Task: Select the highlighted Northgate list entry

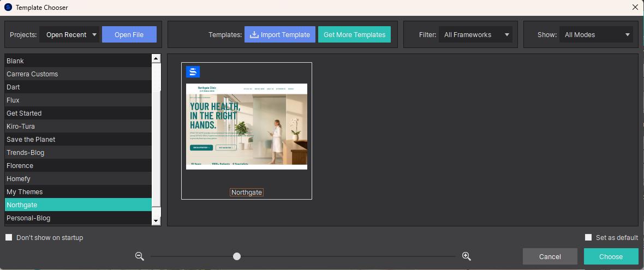Action: pos(78,205)
